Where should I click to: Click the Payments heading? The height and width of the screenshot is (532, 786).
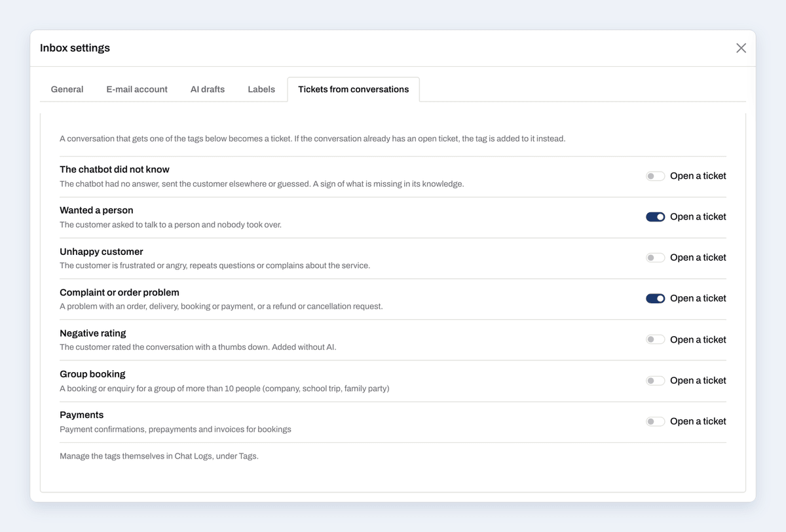[82, 415]
